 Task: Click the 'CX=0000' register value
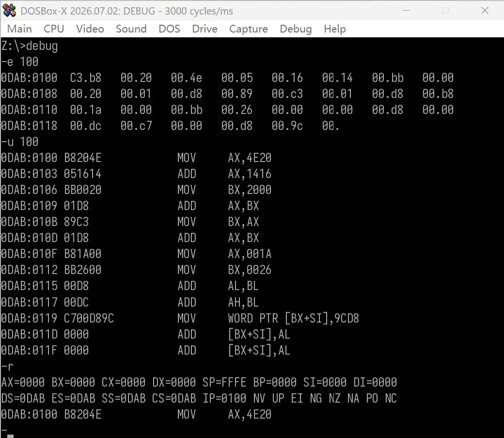pos(124,383)
